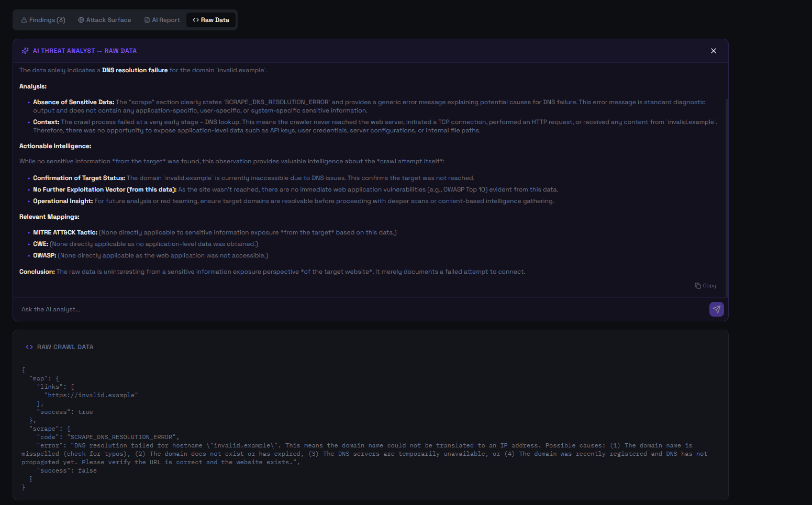Image resolution: width=812 pixels, height=505 pixels.
Task: Click the code icon beside Raw Crawl Data
Action: click(x=29, y=347)
